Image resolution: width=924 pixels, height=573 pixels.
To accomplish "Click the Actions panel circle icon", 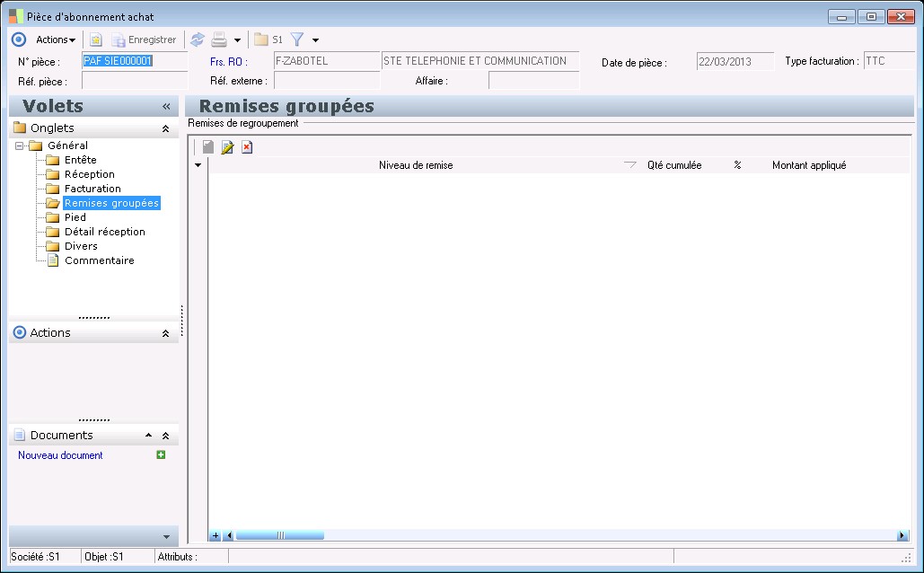I will coord(20,332).
